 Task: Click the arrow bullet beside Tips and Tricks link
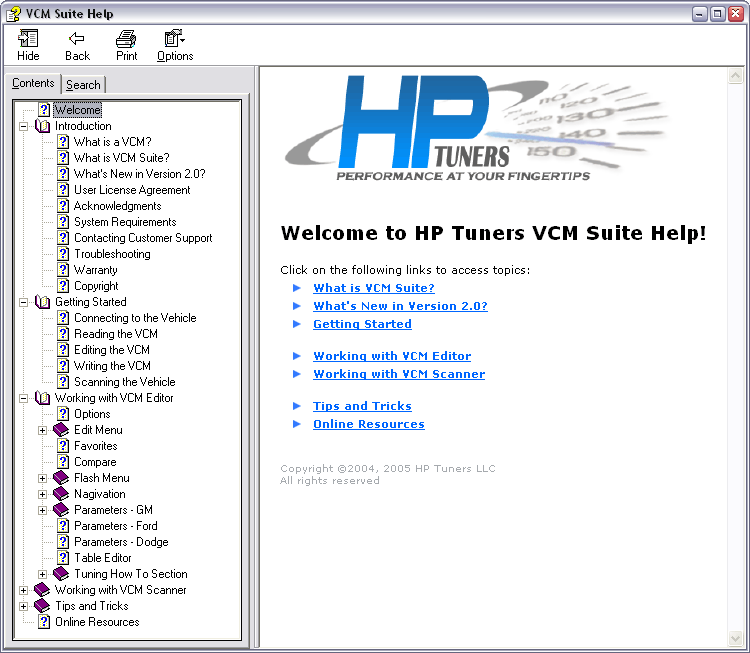(297, 406)
